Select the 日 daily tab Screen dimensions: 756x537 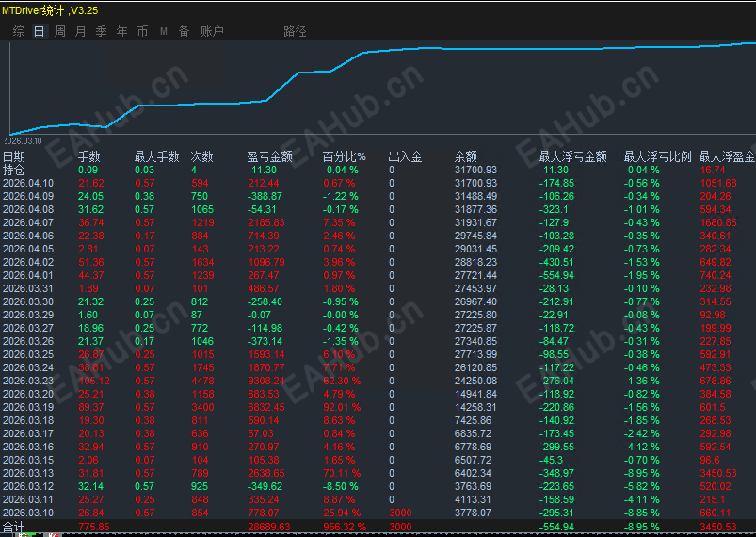(x=39, y=31)
